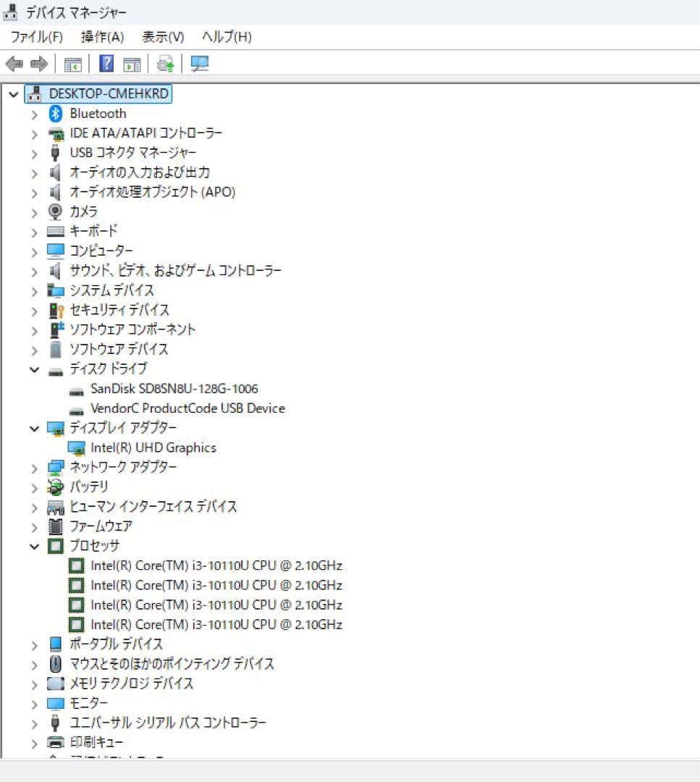Expand the バッテリ category
Screen dimensions: 700x782
[34, 488]
